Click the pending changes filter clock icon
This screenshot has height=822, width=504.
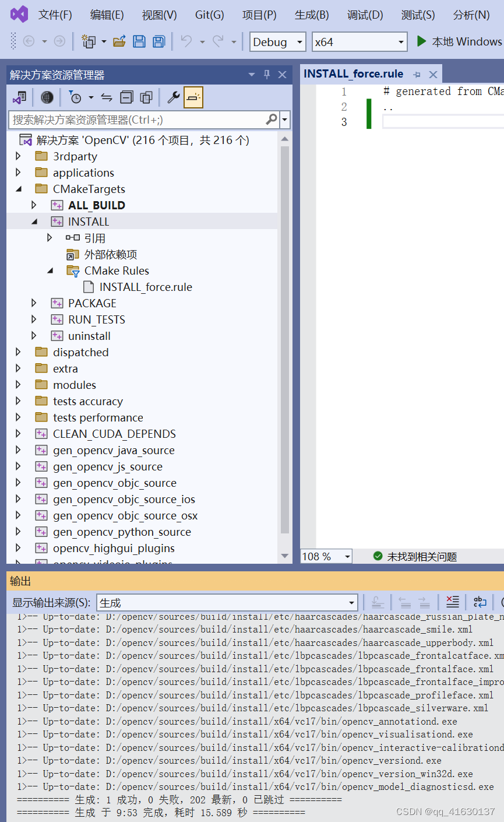click(75, 97)
